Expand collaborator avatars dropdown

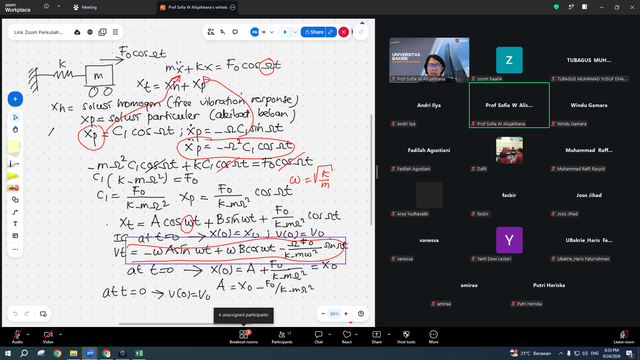(x=272, y=32)
